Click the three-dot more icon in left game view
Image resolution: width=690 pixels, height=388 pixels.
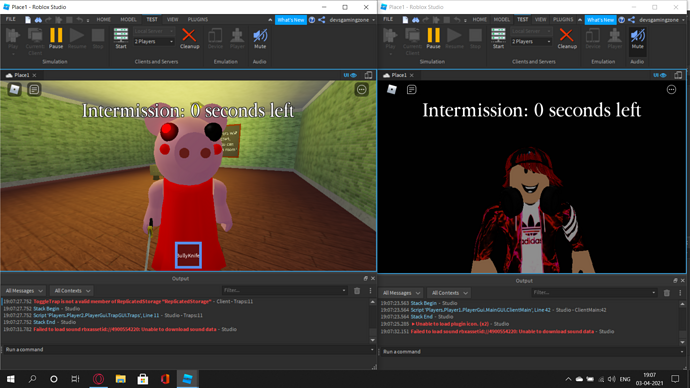click(x=362, y=90)
